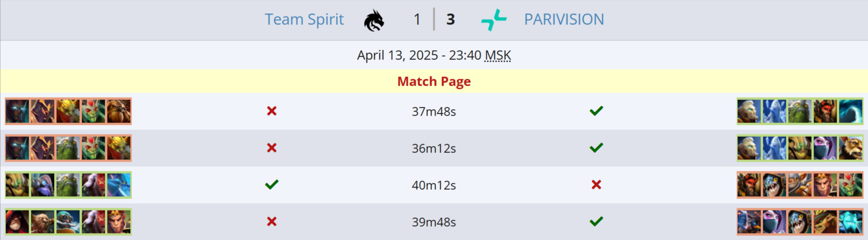Select Templar Assassin in PARIVISION's 36m12s draft
Image resolution: width=868 pixels, height=240 pixels.
825,148
